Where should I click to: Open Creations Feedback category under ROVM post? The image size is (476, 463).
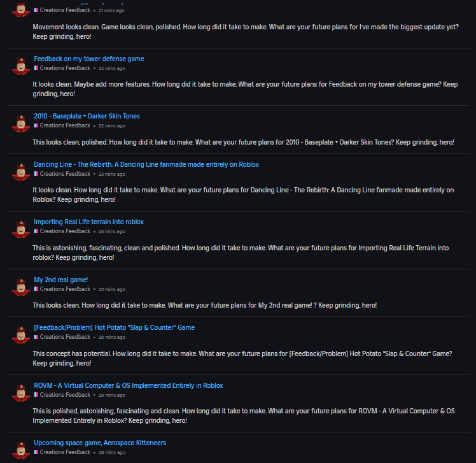point(64,395)
